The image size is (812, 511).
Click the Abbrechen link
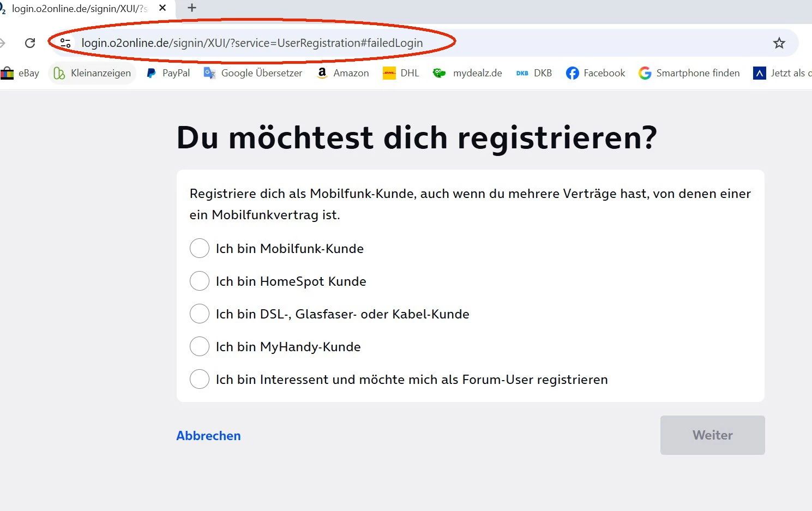[x=208, y=436]
